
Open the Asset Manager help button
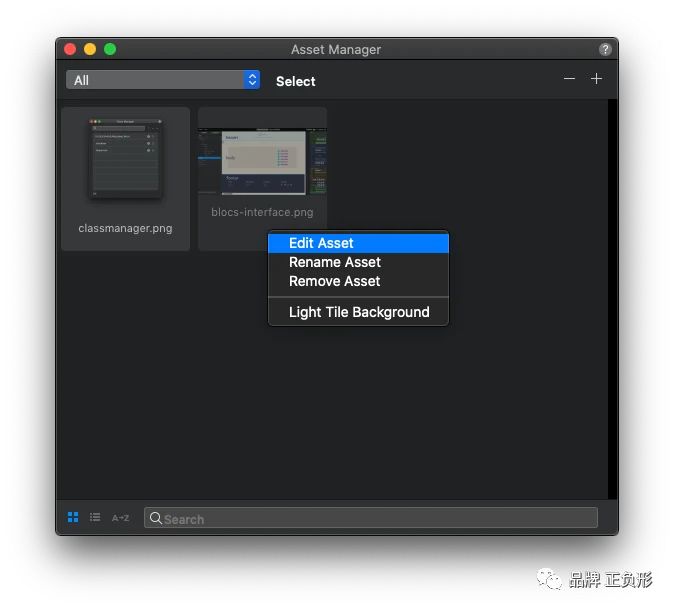click(x=605, y=49)
